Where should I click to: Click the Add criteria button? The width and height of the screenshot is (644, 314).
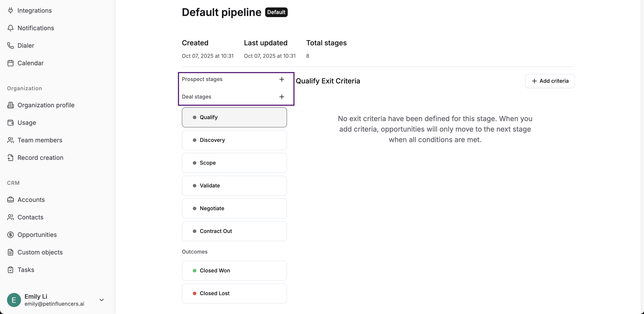tap(550, 81)
